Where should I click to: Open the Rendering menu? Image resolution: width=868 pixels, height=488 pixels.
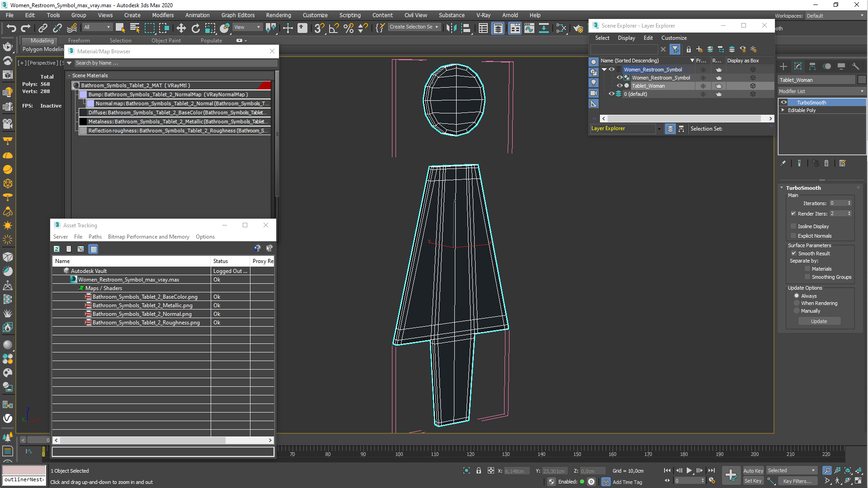pyautogui.click(x=278, y=15)
